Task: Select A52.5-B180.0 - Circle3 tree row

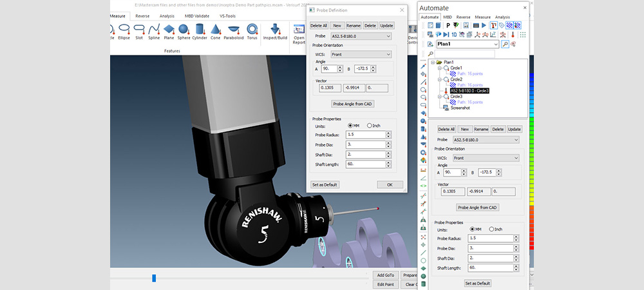Action: [469, 91]
